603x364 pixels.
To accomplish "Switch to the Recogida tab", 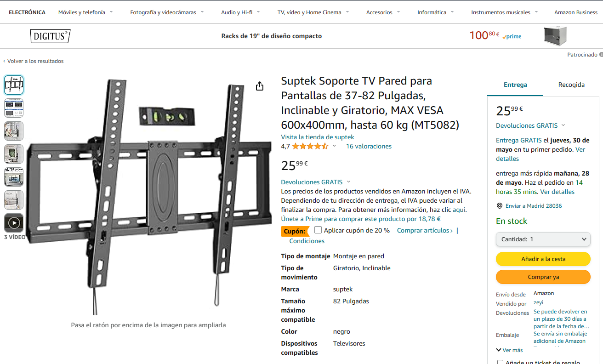I will click(571, 85).
